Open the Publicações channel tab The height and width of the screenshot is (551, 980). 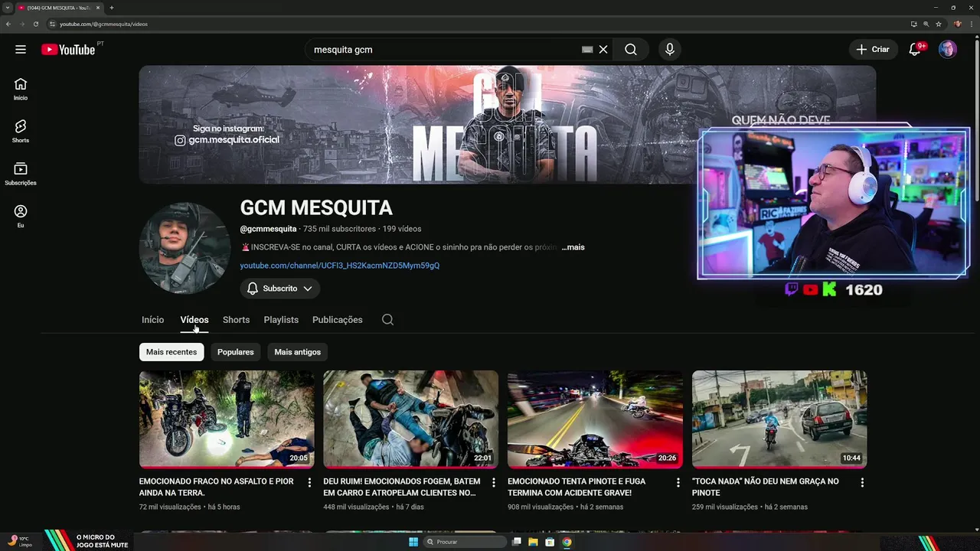[338, 320]
